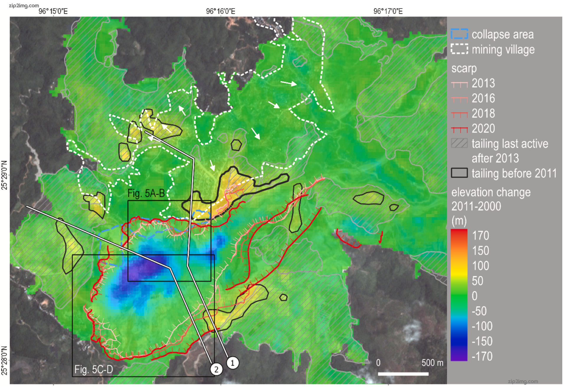
Task: Click the black outline tailing before 2011 symbol
Action: pos(459,173)
